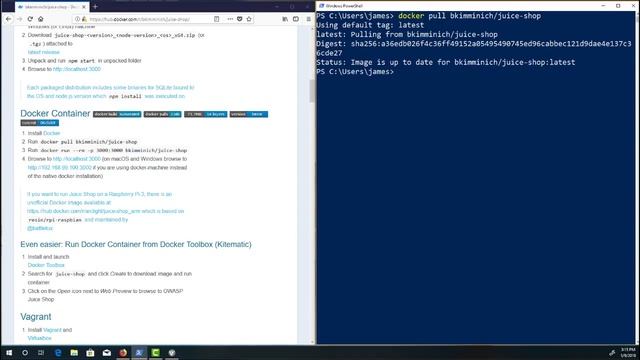
Task: Open Task View on taskbar
Action: tap(41, 353)
